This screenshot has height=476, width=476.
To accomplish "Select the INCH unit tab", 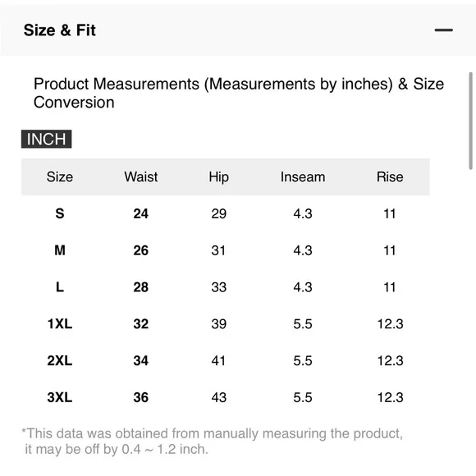I will pos(47,139).
